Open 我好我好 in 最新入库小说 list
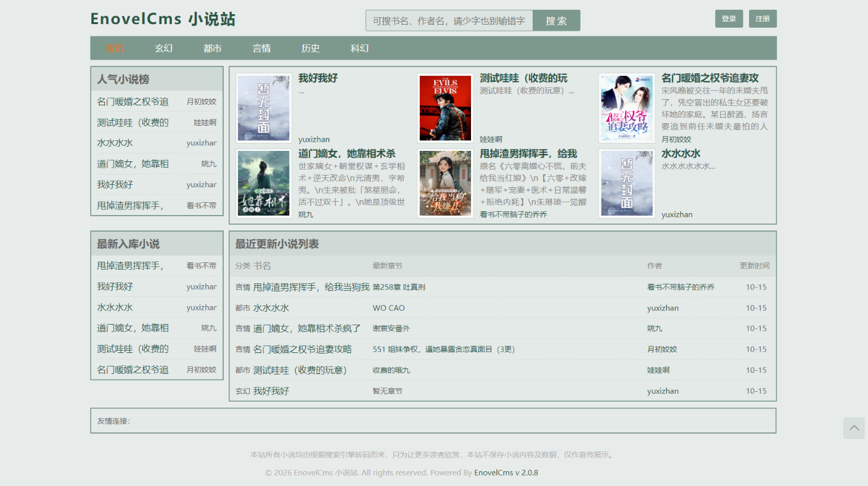This screenshot has height=486, width=868. tap(115, 286)
